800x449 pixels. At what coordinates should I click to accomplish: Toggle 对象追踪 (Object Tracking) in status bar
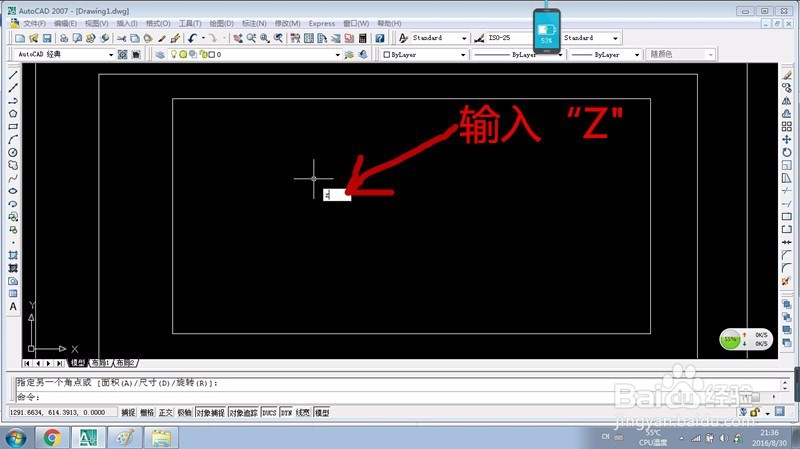243,412
